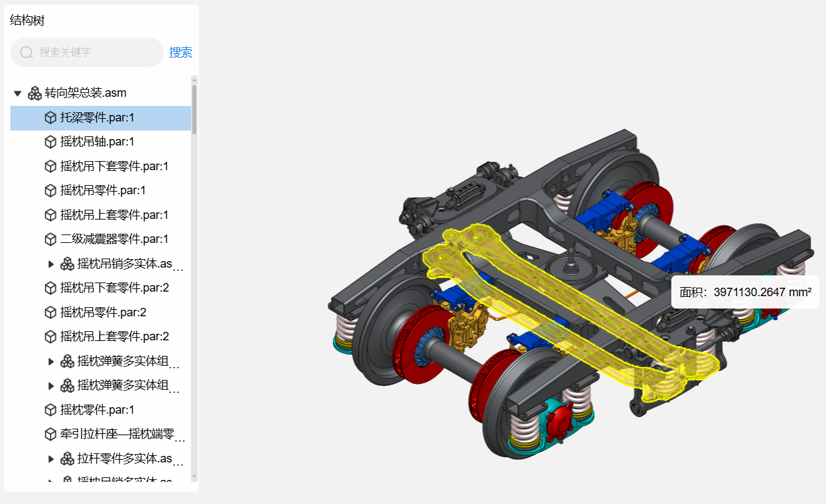The width and height of the screenshot is (826, 504).
Task: Click the part icon beside 摇枕零件.par:1
Action: point(51,410)
